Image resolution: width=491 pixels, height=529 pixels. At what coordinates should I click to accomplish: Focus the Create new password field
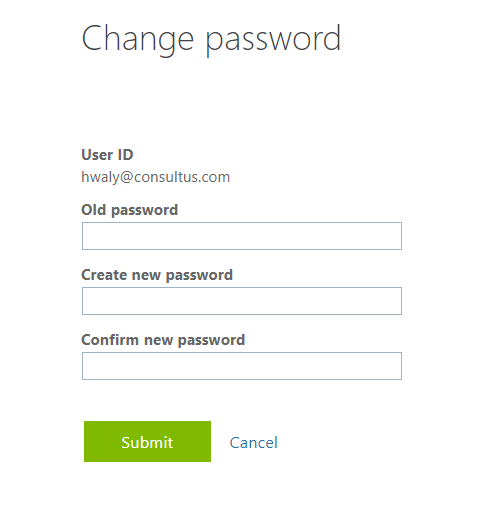pyautogui.click(x=242, y=301)
